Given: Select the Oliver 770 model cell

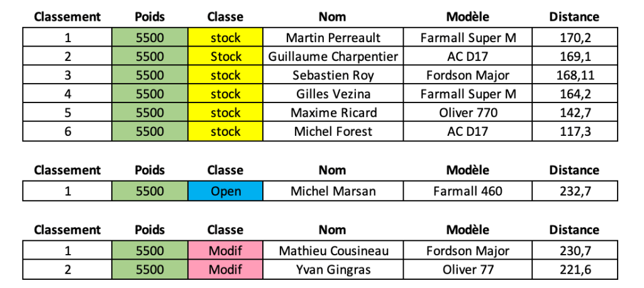Looking at the screenshot, I should pos(467,113).
